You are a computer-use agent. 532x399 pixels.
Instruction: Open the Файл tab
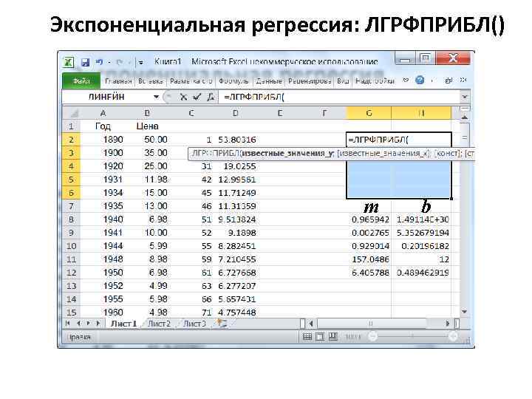pyautogui.click(x=81, y=81)
